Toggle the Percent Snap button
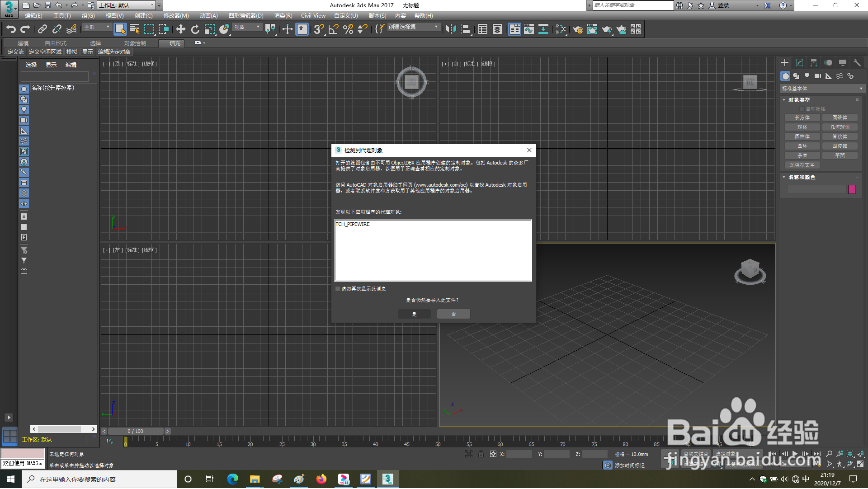 point(348,29)
